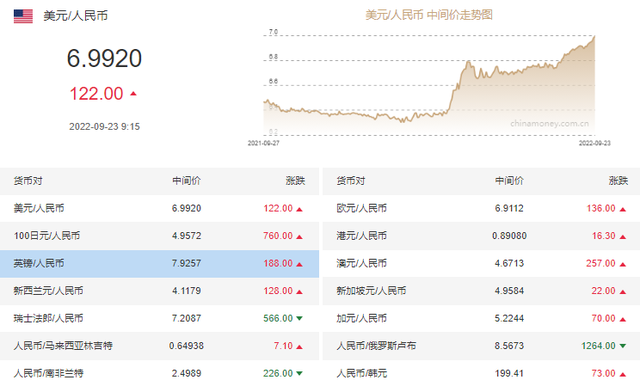Image resolution: width=640 pixels, height=380 pixels.
Task: Click the 中间价 column header in the left table
Action: click(x=187, y=181)
